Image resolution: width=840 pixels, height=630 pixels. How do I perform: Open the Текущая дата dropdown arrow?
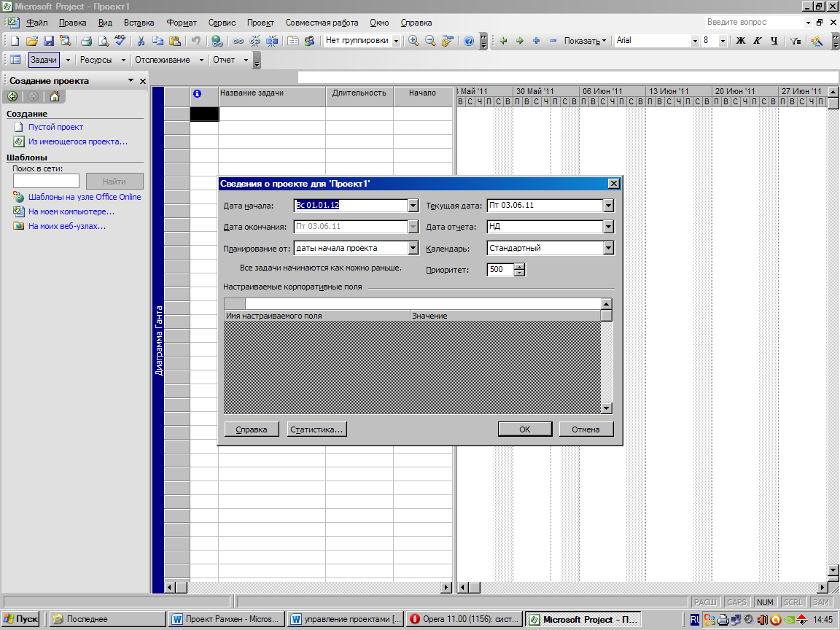click(x=609, y=205)
